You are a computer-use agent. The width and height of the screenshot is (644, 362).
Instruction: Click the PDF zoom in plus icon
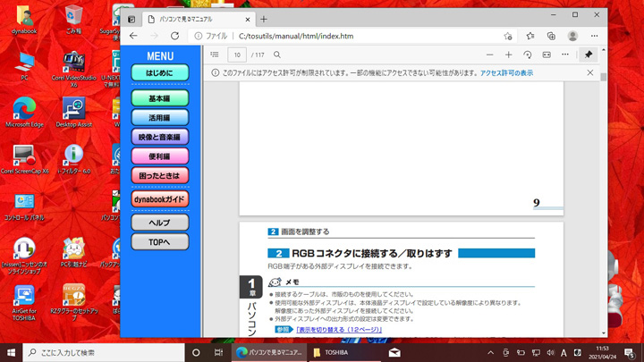509,55
